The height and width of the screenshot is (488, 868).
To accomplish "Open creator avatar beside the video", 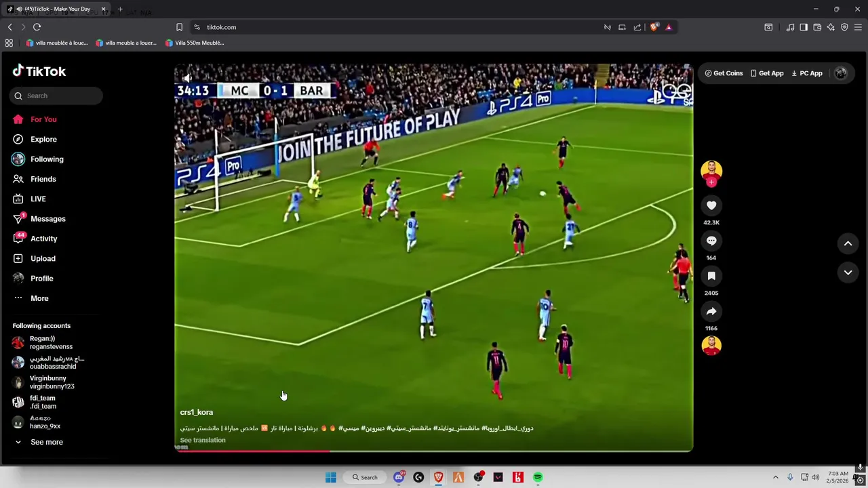I will pos(711,170).
